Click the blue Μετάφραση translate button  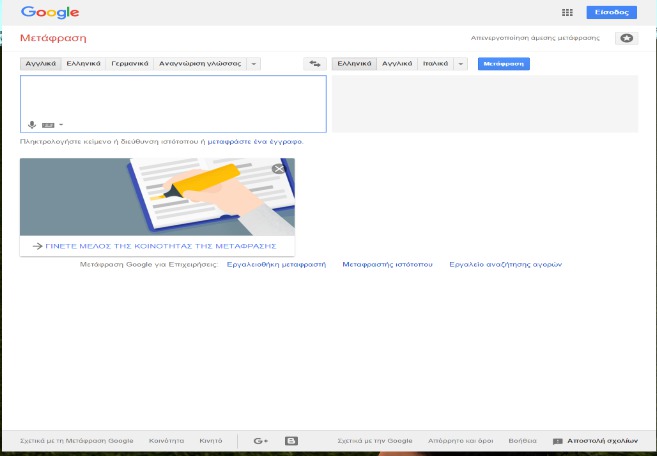coord(504,64)
